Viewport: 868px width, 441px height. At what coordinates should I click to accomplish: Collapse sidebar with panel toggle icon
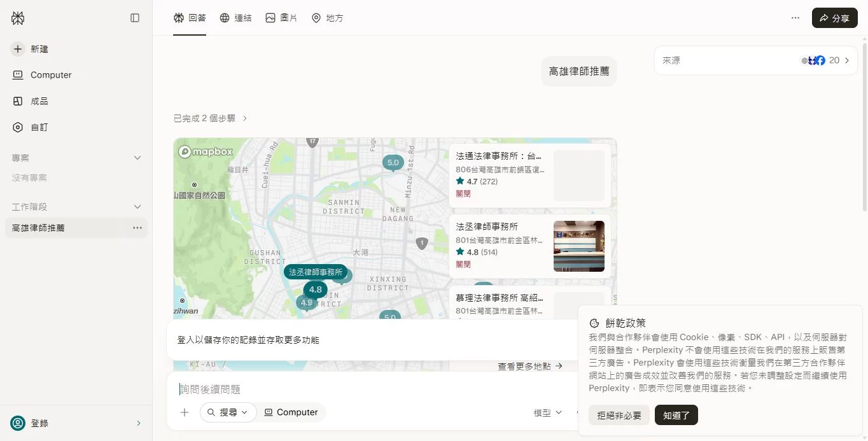[x=135, y=18]
